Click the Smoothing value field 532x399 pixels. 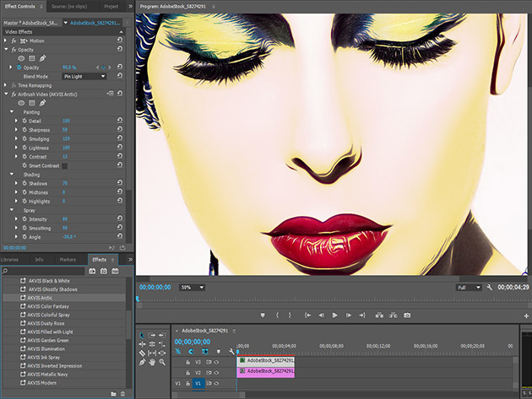coord(65,228)
